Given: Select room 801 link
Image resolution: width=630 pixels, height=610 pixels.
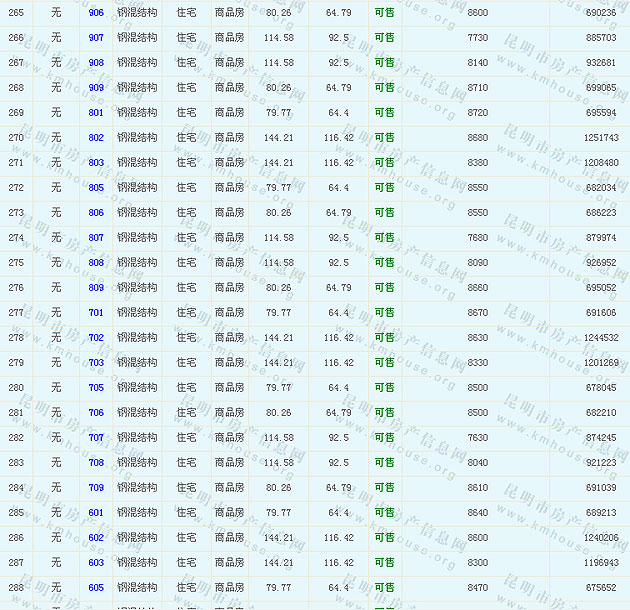Looking at the screenshot, I should coord(96,113).
